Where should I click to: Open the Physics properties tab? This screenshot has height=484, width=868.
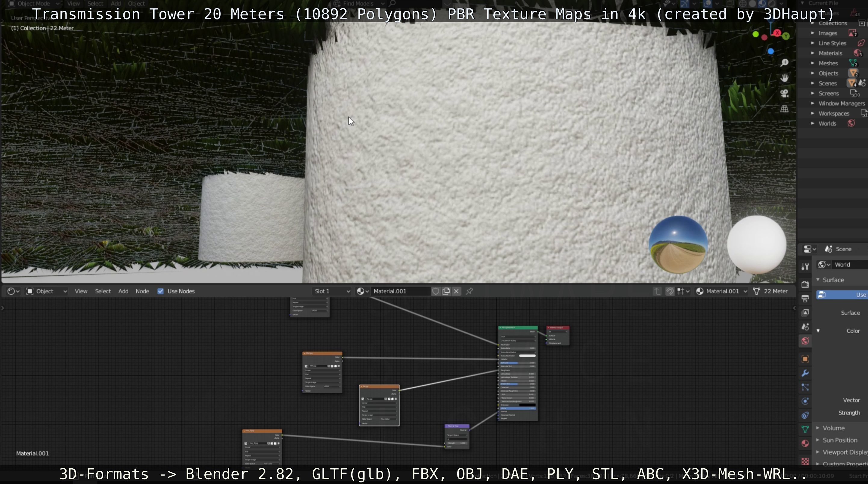coord(805,401)
